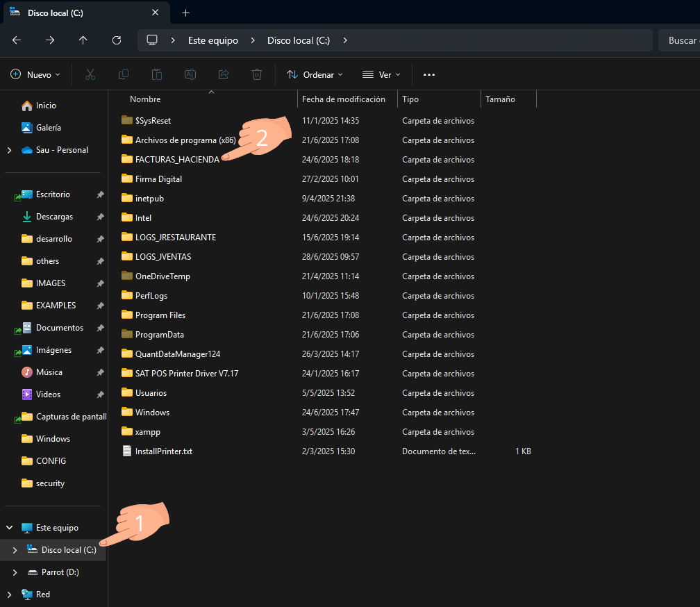Select the InstallPrinter.txt file icon
This screenshot has width=700, height=607.
[127, 451]
